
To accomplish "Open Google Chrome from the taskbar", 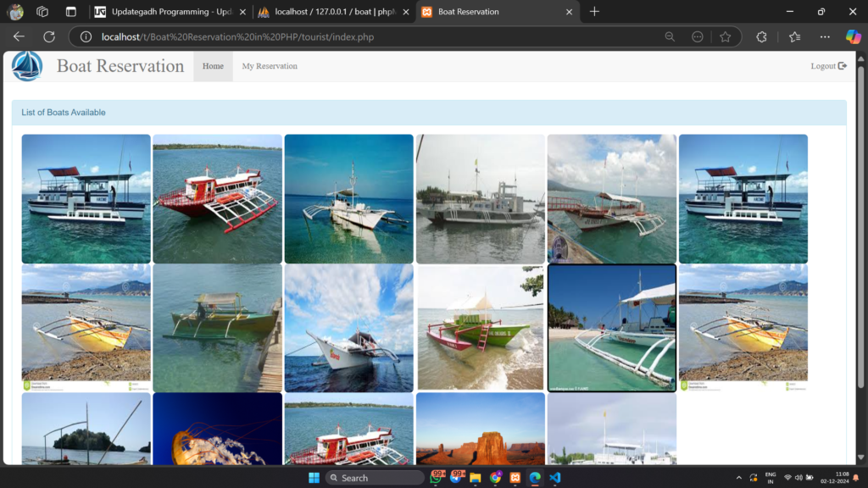I will coord(495,478).
